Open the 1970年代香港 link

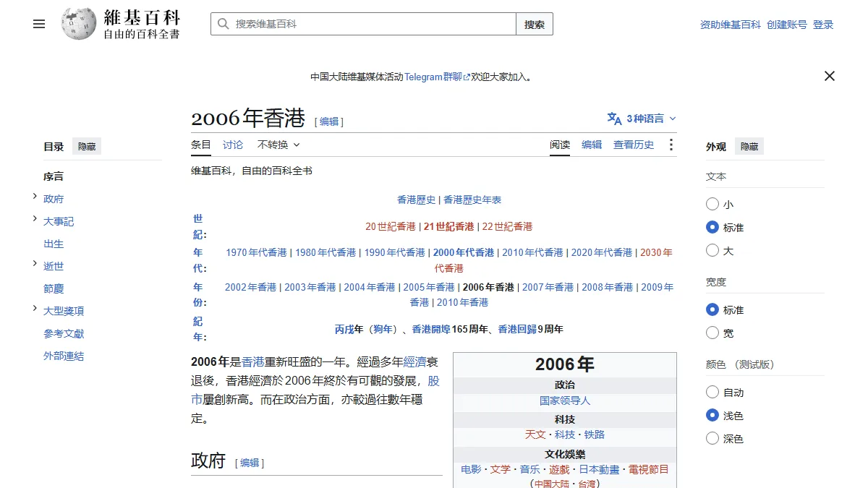point(256,252)
